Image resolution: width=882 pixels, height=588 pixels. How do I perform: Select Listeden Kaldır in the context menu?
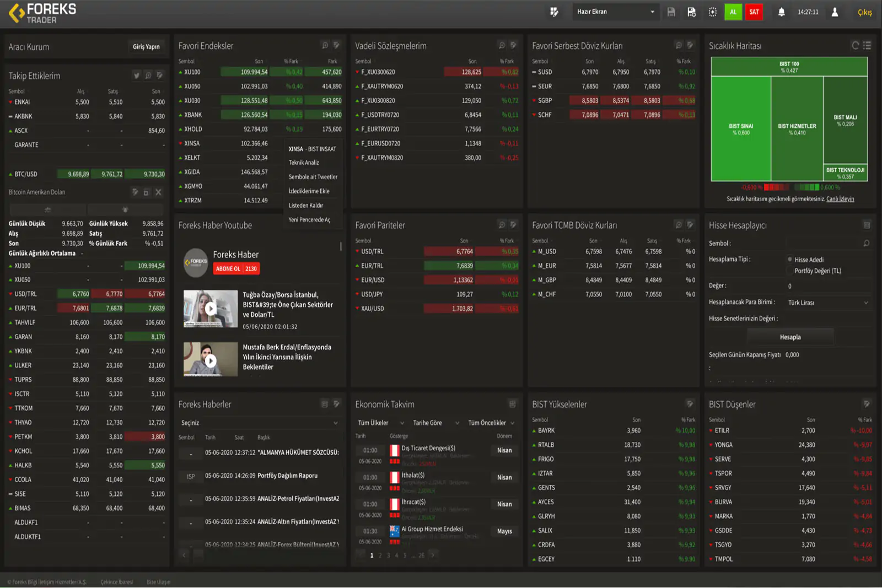(x=306, y=206)
